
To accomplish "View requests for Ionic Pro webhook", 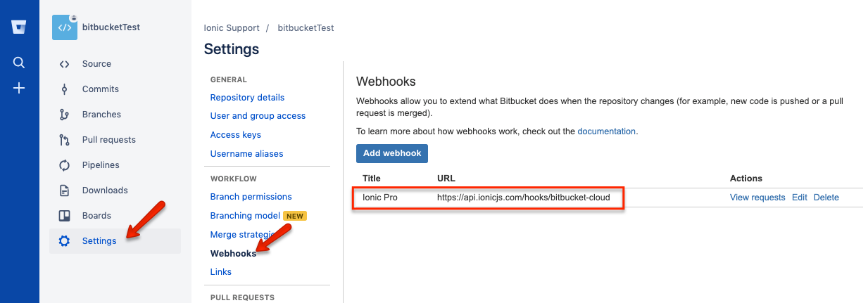I will (757, 198).
